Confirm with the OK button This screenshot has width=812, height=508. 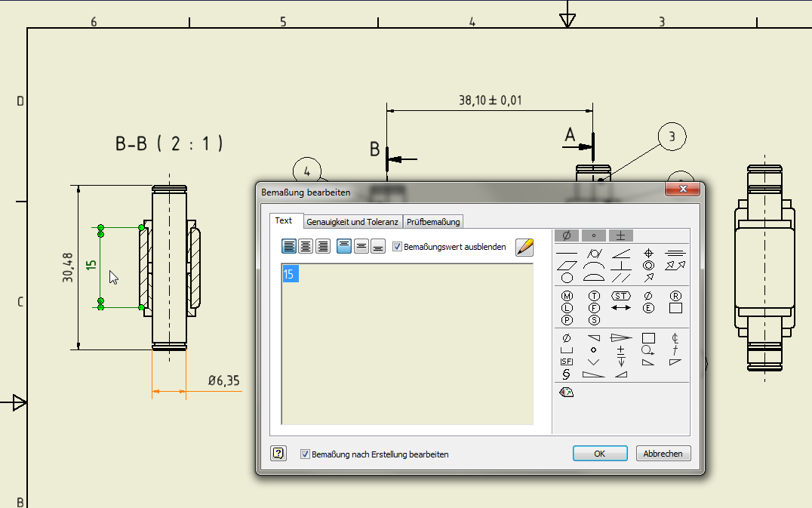point(600,454)
